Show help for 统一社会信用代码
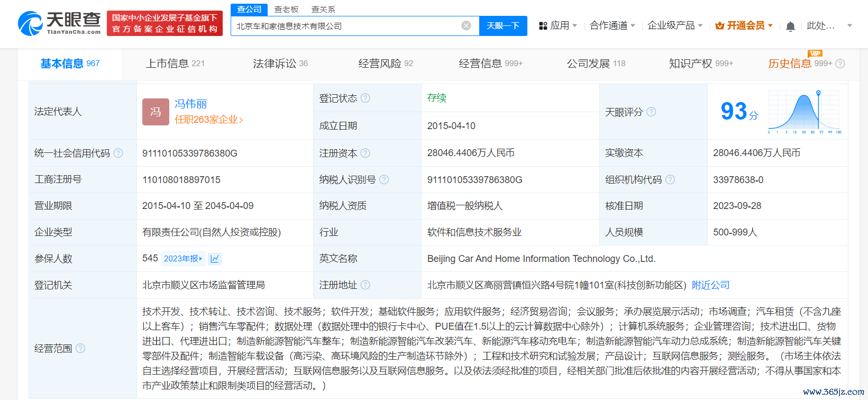Screen dimensions: 868x400 pos(118,153)
